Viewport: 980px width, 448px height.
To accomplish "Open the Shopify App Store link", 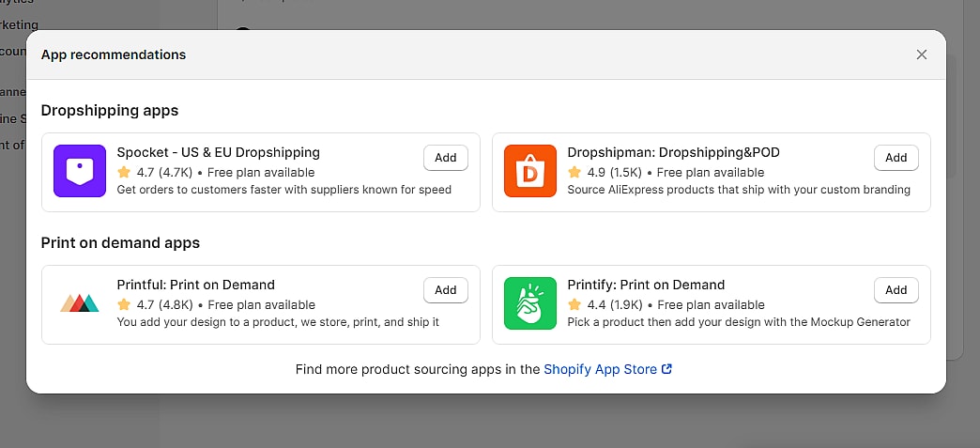I will [x=600, y=369].
